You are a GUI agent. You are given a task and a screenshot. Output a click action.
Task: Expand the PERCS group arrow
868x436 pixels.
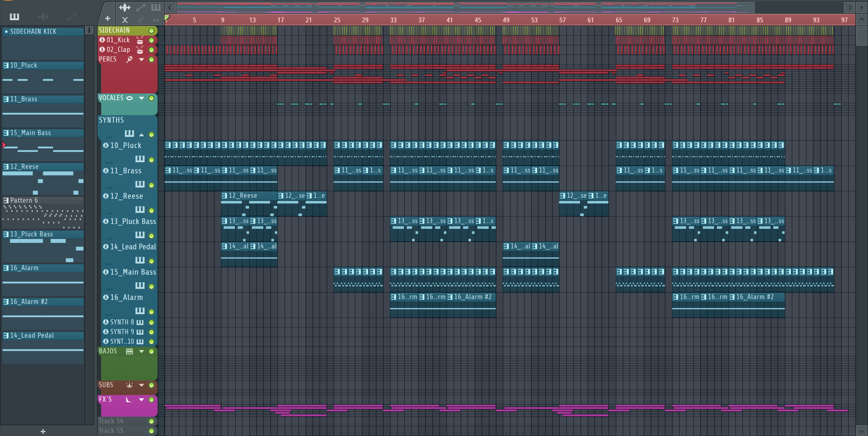point(142,60)
